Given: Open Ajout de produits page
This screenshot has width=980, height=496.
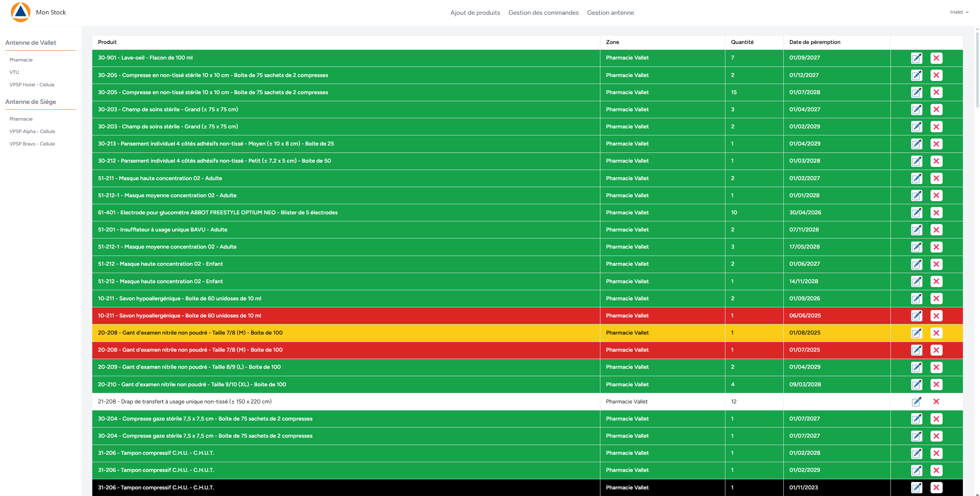Looking at the screenshot, I should tap(475, 12).
